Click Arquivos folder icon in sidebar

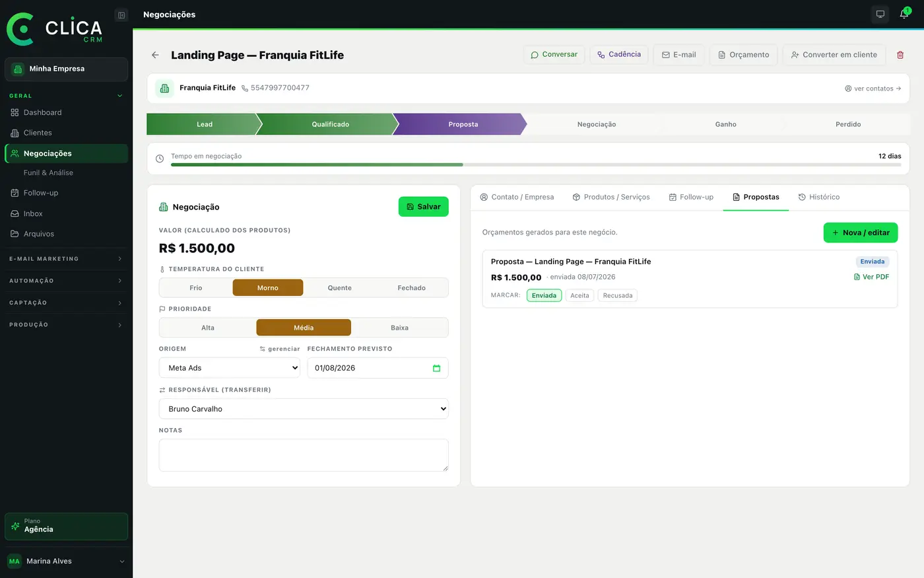tap(15, 234)
